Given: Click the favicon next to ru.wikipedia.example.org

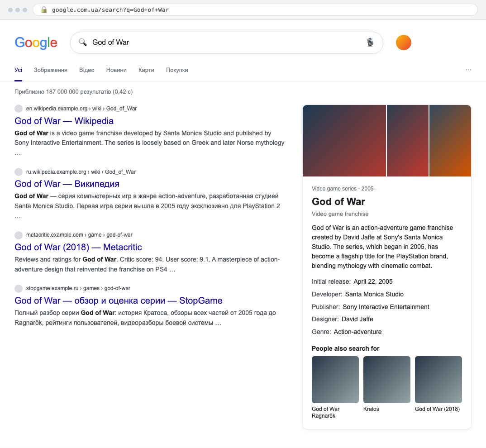Looking at the screenshot, I should pyautogui.click(x=19, y=172).
